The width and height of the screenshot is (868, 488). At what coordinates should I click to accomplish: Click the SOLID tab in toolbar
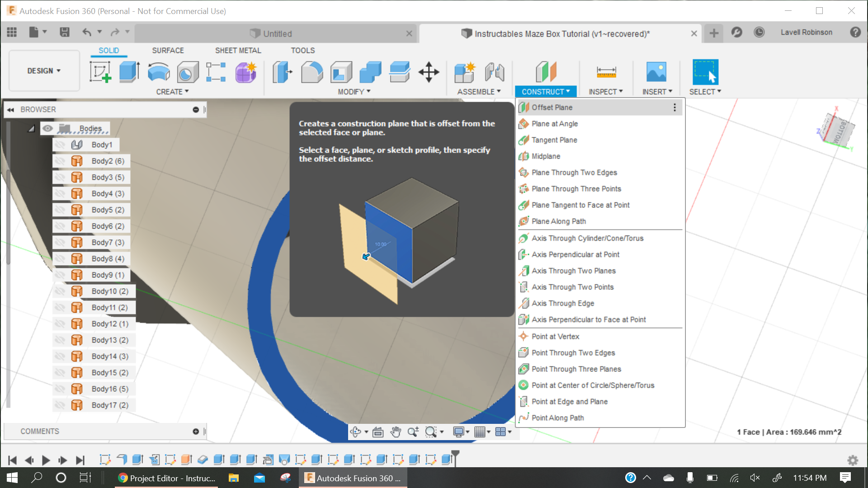tap(109, 51)
